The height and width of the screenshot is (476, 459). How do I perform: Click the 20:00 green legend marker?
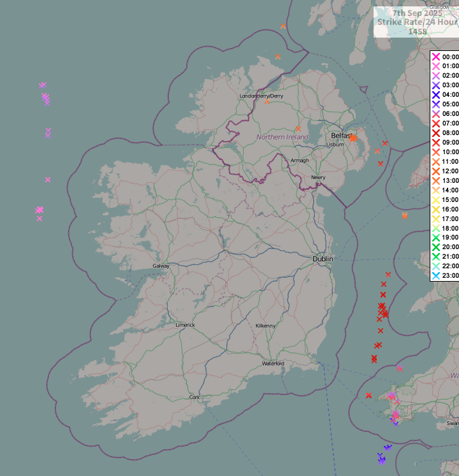point(436,247)
